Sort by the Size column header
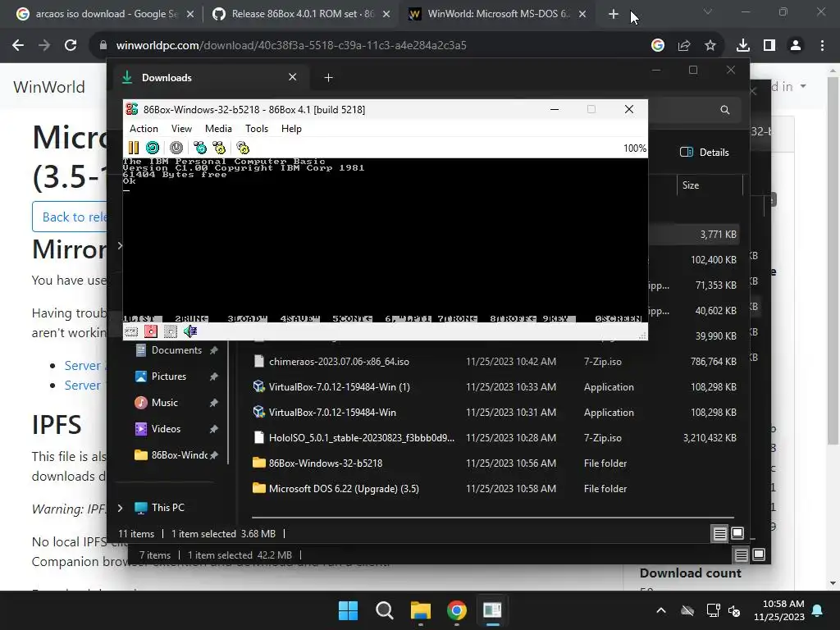840x630 pixels. click(x=710, y=185)
